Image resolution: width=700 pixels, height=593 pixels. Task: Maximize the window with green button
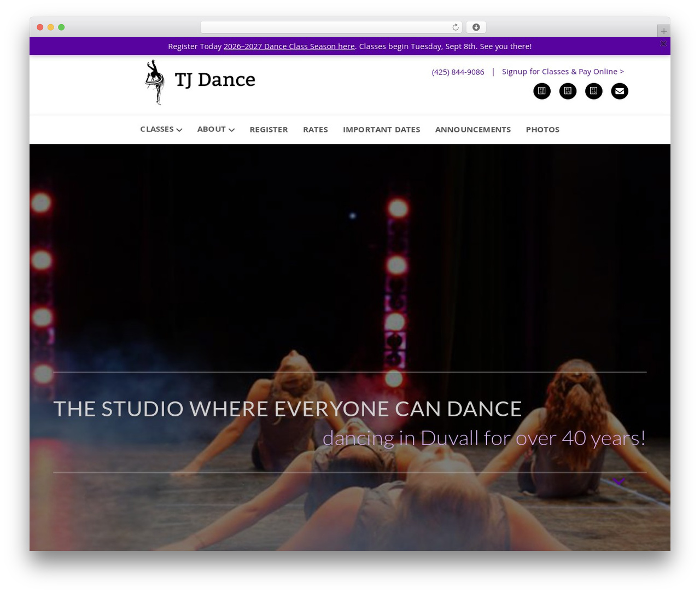(x=61, y=27)
